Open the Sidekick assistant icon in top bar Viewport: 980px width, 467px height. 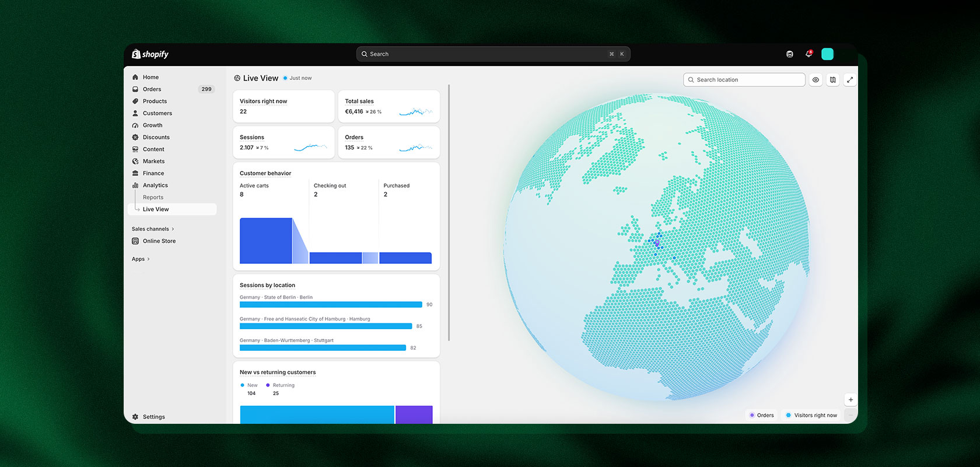point(790,54)
